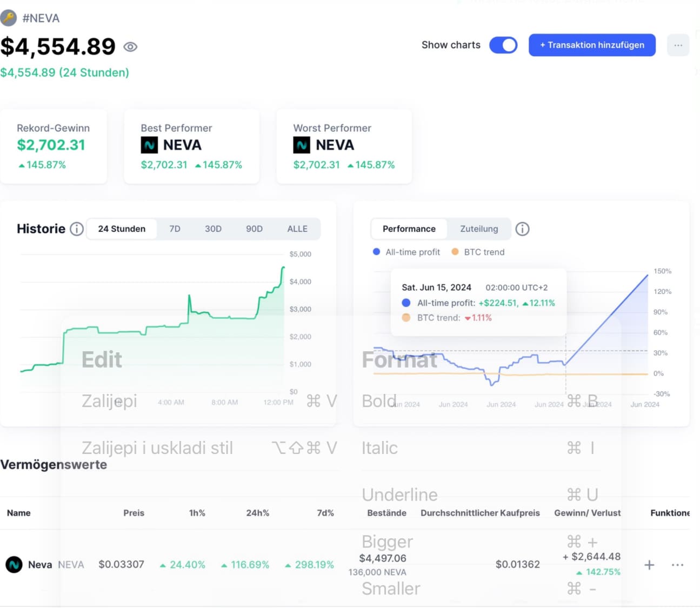Turn off the Show charts switch
Viewport: 700px width, 608px height.
tap(503, 45)
